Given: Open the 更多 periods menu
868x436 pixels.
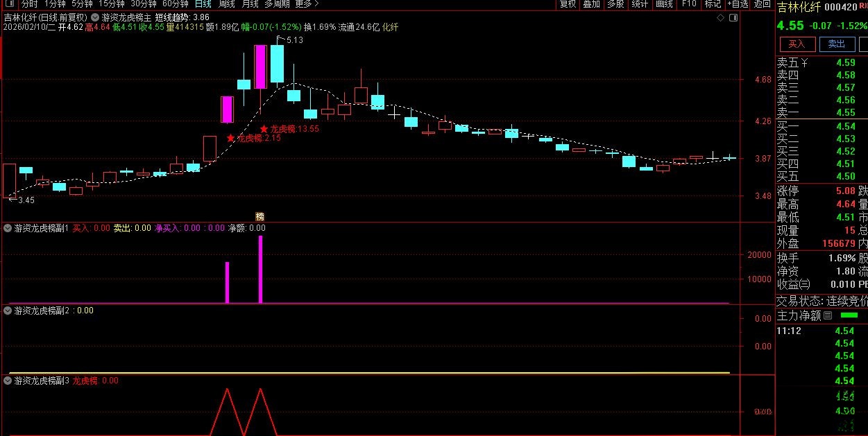Looking at the screenshot, I should (306, 4).
